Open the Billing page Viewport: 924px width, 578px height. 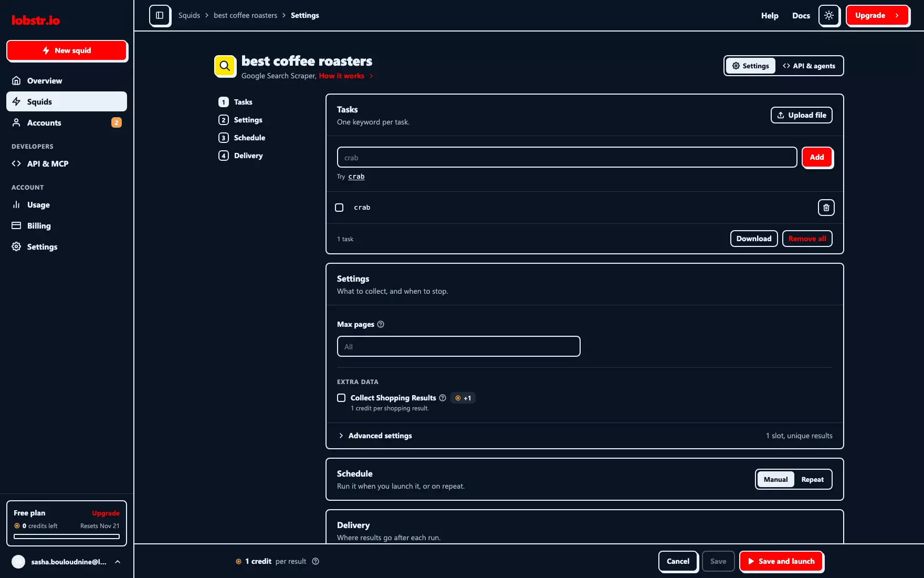click(67, 225)
